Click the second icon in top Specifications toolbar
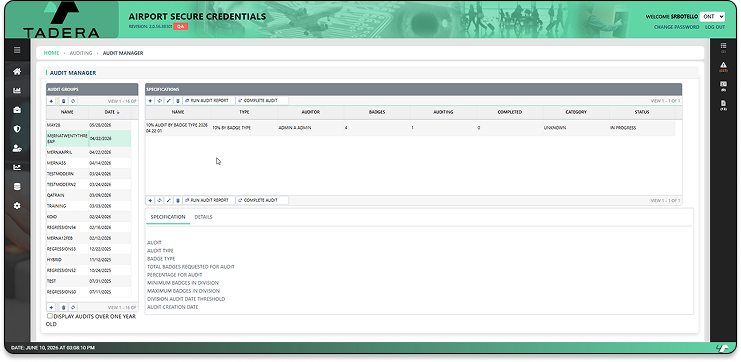Viewport: 741px width, 362px height. pyautogui.click(x=160, y=101)
